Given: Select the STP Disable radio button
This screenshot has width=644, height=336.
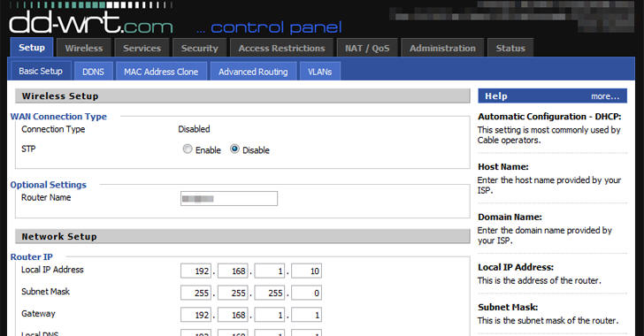Looking at the screenshot, I should click(234, 149).
